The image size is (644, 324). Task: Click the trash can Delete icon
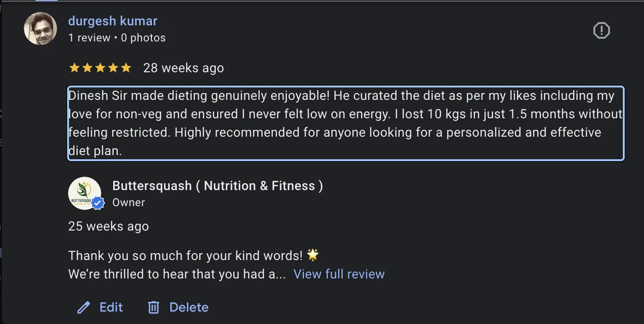tap(153, 307)
